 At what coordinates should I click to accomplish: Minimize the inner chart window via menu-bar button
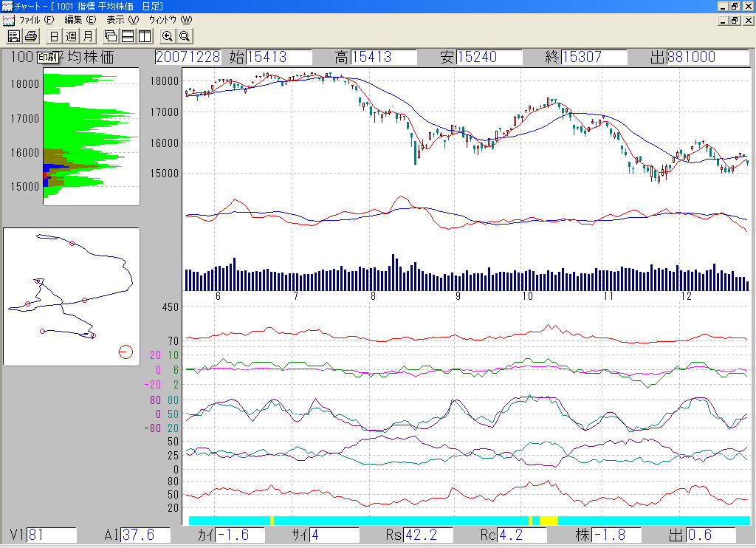723,20
